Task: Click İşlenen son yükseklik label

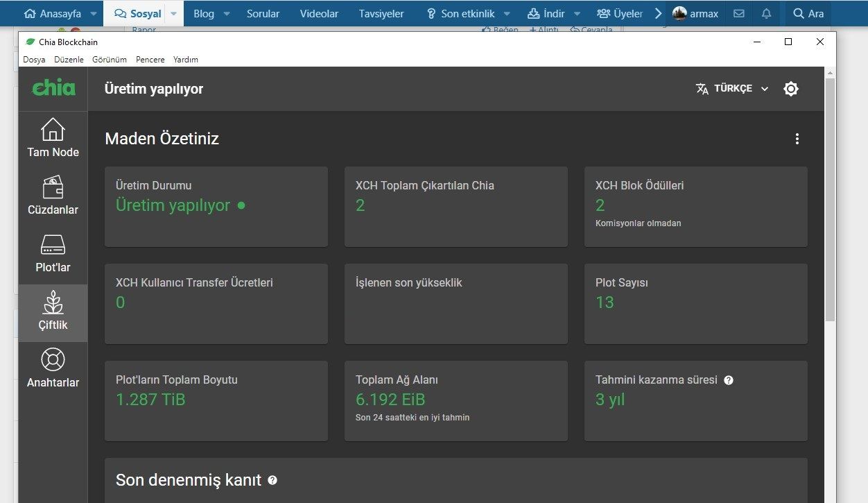Action: tap(408, 283)
